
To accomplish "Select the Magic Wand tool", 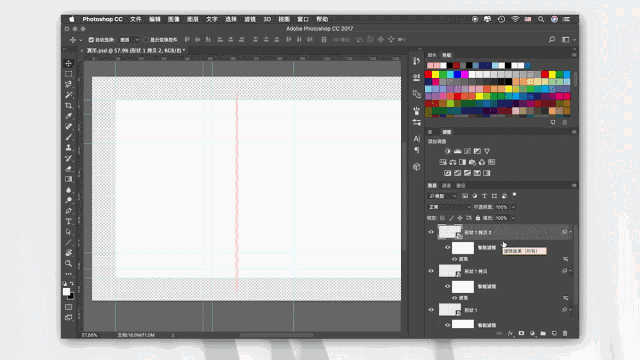I will 69,95.
